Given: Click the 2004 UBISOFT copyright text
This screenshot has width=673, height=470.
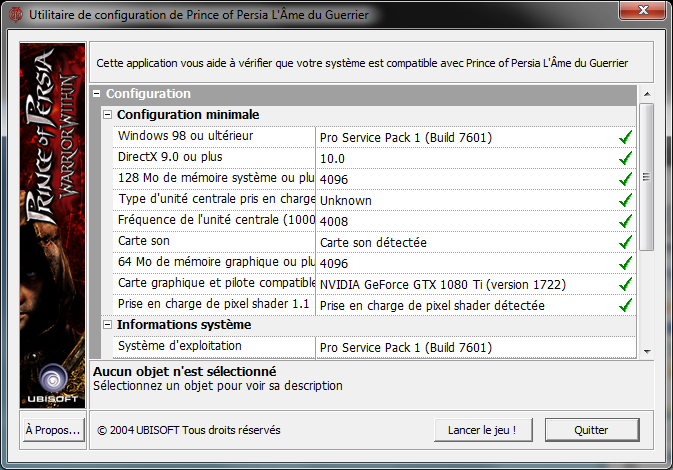Looking at the screenshot, I should 189,430.
